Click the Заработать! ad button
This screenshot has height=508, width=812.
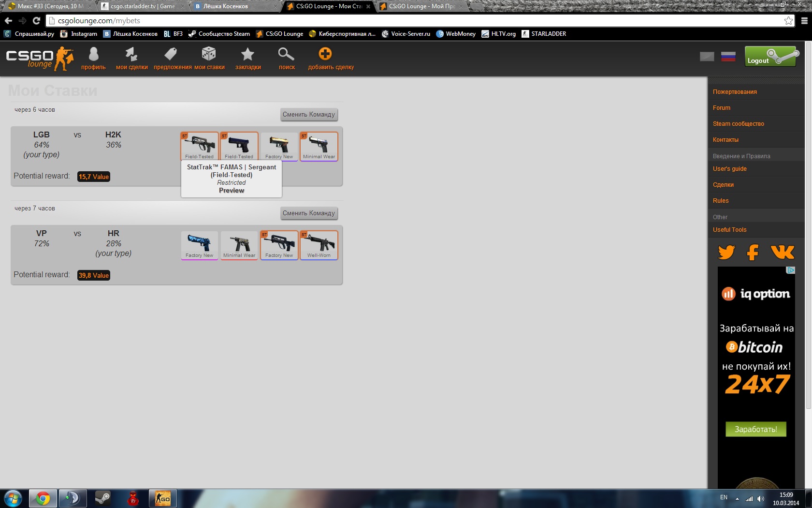pyautogui.click(x=756, y=429)
